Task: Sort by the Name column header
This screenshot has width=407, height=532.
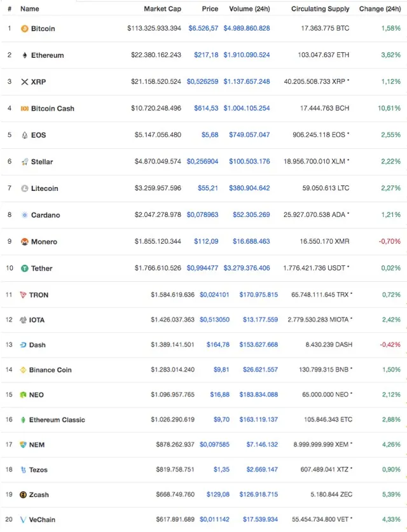Action: pyautogui.click(x=29, y=9)
